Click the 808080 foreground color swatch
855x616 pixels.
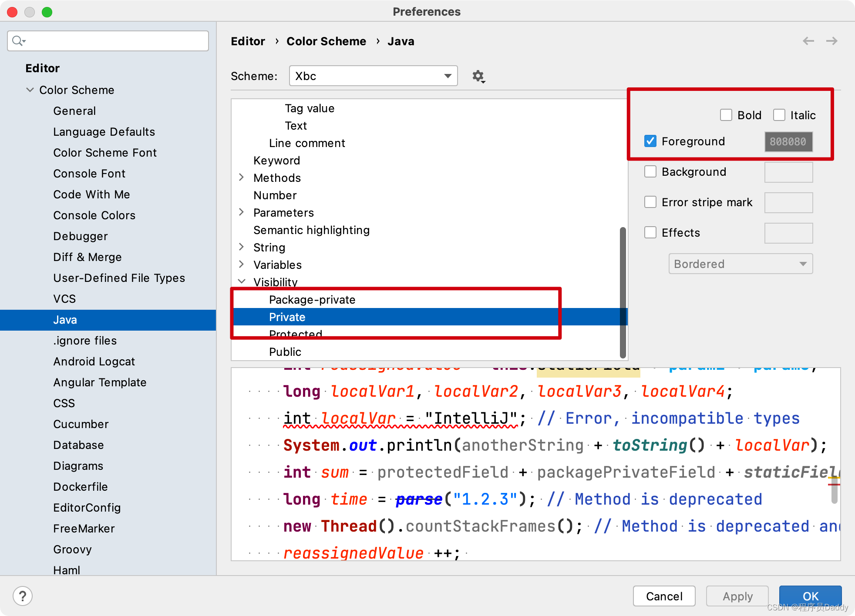point(788,142)
